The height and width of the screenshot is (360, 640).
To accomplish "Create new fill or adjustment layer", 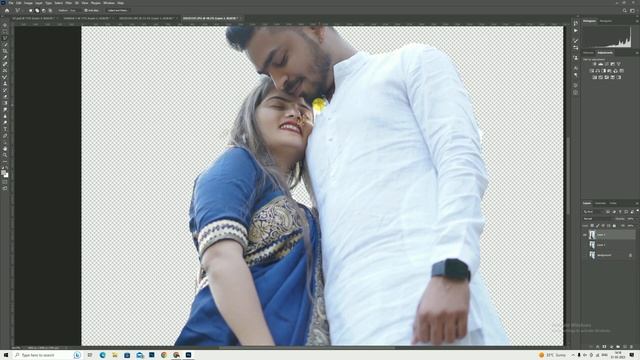I will tap(611, 347).
